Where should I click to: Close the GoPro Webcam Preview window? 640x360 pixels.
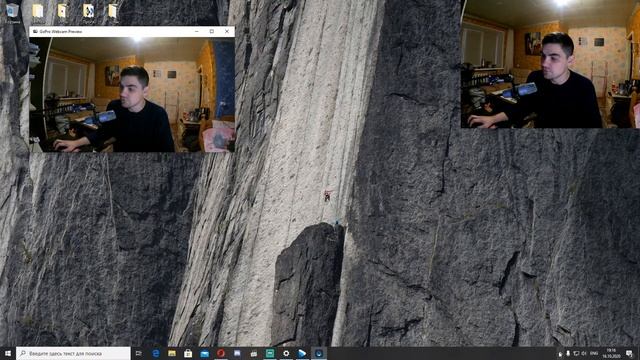click(227, 31)
